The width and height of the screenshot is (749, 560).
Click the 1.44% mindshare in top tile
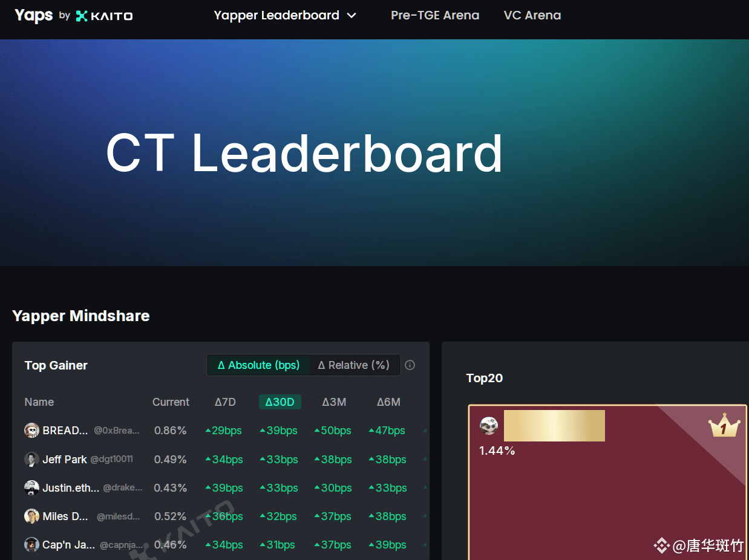[497, 451]
